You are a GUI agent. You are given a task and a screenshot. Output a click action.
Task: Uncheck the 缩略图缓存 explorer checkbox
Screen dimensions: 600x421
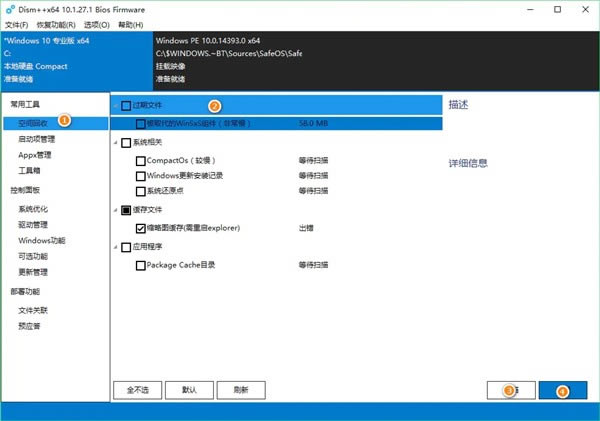(140, 228)
